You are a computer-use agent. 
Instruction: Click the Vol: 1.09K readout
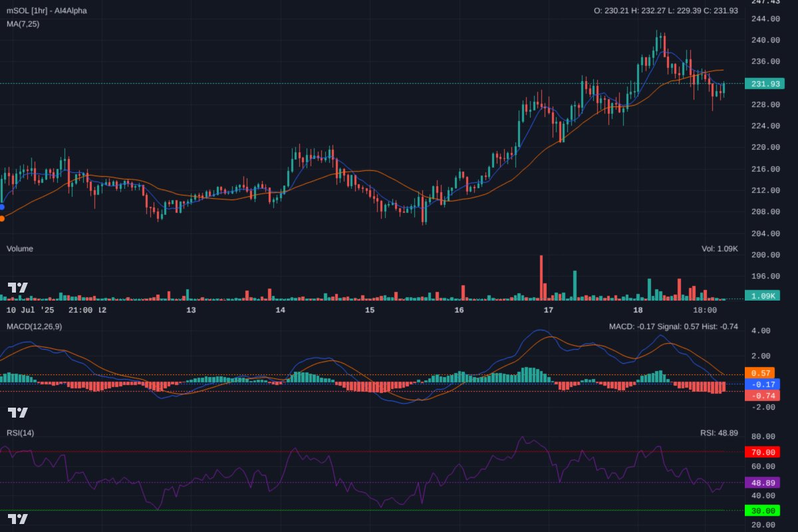[720, 249]
